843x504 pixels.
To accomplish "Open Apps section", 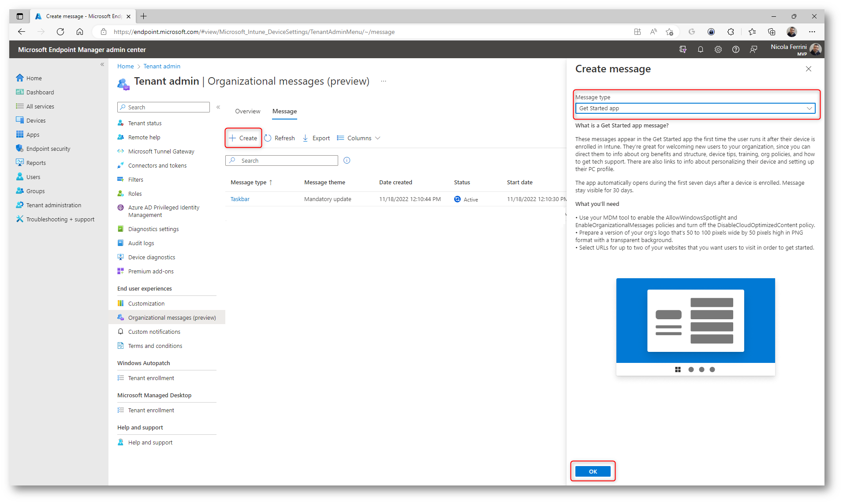I will [x=28, y=134].
